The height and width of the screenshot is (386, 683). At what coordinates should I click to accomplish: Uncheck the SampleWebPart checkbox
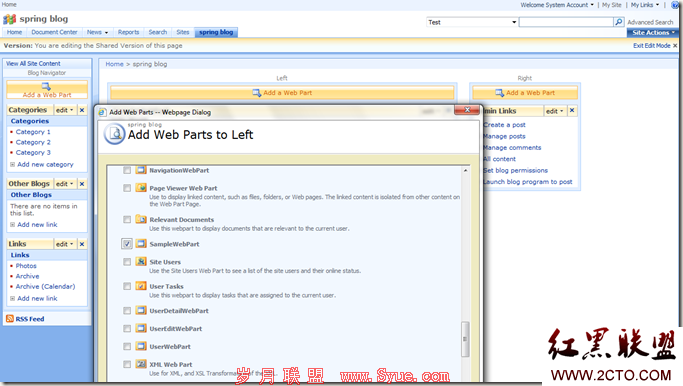[127, 244]
